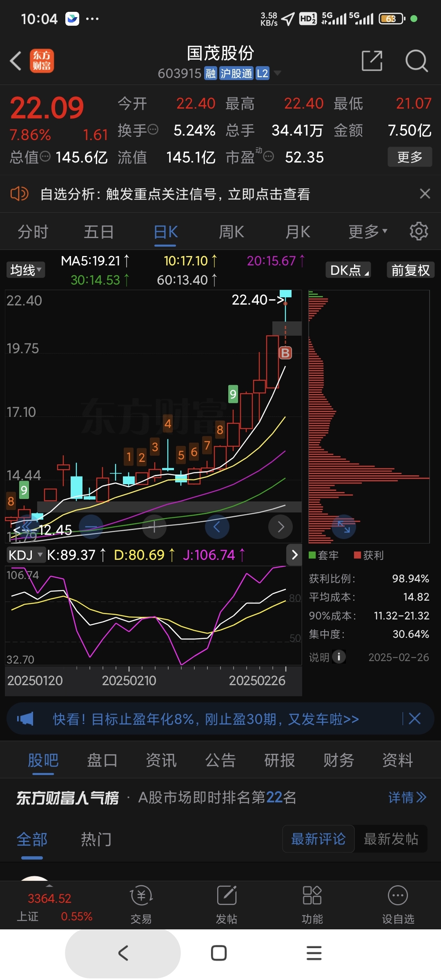
Task: Expand chip distribution fullscreen icon
Action: (344, 527)
